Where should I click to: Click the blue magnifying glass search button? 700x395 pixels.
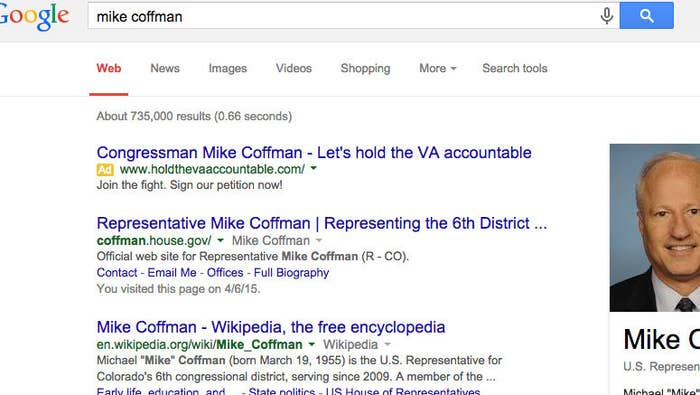(646, 16)
